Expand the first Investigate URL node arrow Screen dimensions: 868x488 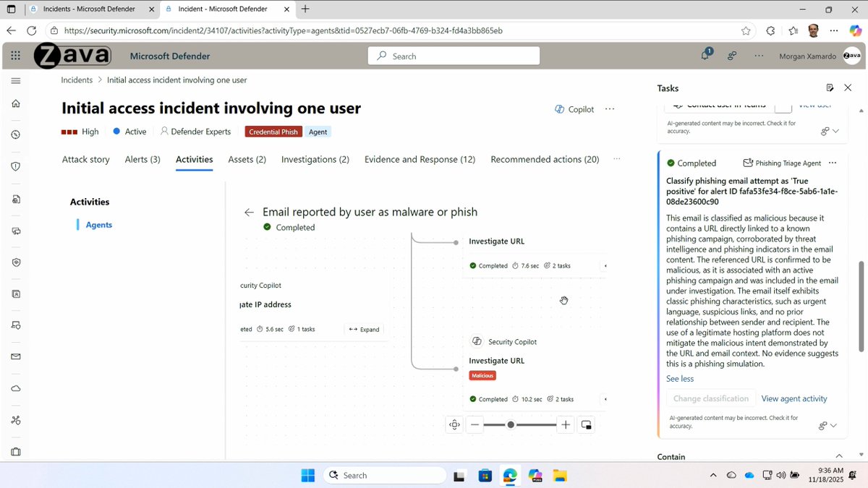coord(605,266)
